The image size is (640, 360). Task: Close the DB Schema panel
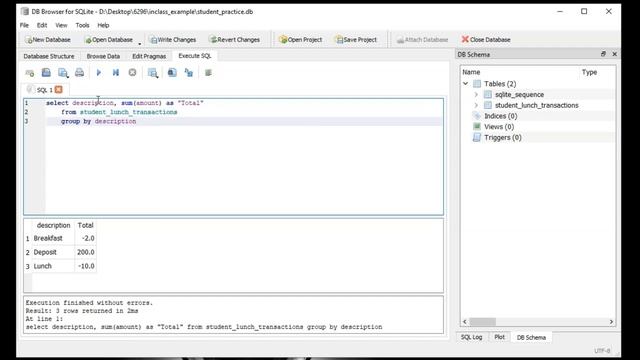[x=614, y=54]
